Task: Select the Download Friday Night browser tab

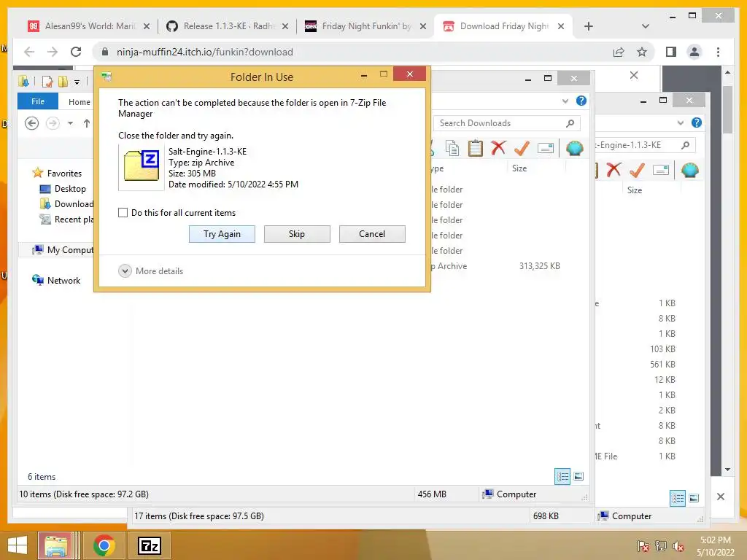Action: [x=503, y=26]
